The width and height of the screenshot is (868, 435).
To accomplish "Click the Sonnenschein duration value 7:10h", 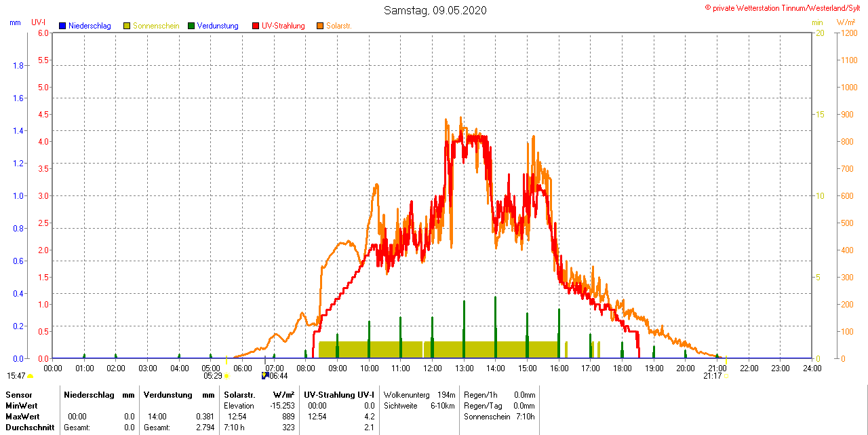I will [x=526, y=417].
